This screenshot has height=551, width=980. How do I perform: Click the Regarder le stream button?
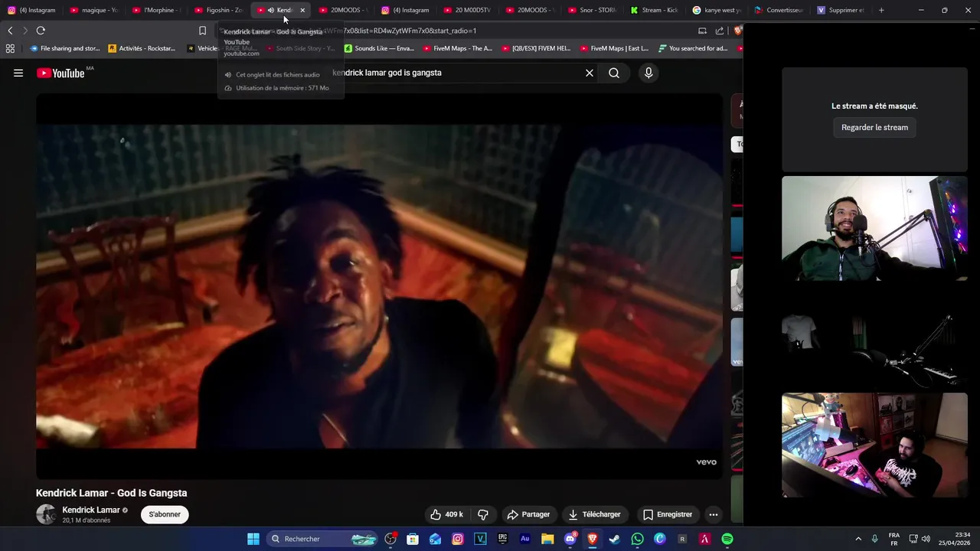874,127
